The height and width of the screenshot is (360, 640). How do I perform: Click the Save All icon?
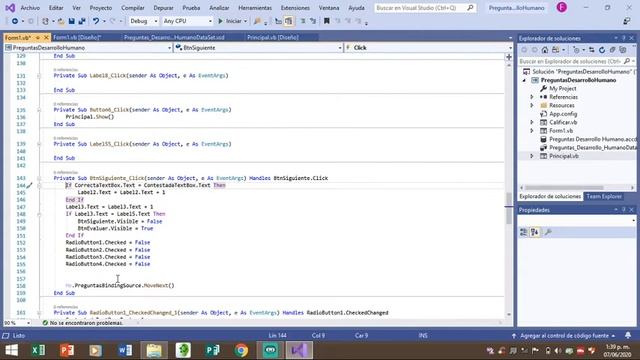tap(82, 21)
